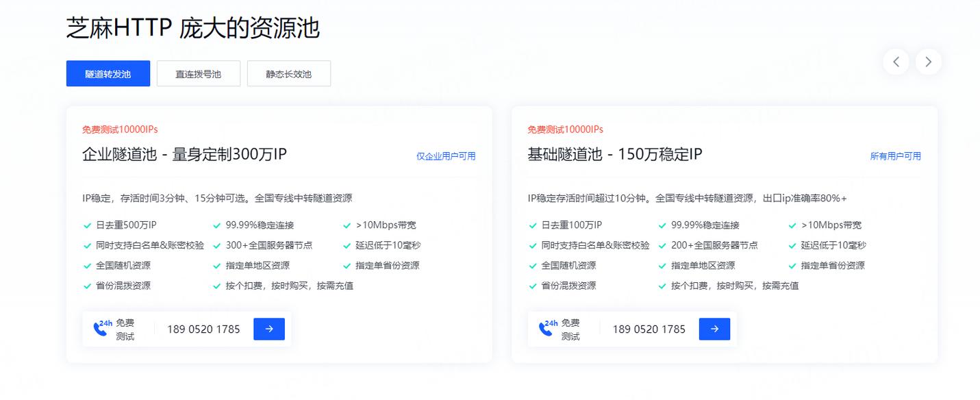980x400 pixels.
Task: Click the 日去重100万IP feature text
Action: 571,225
